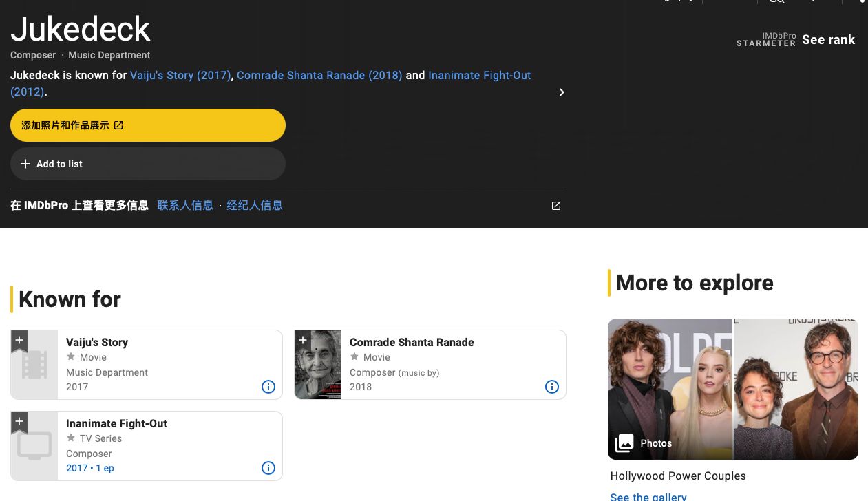
Task: Open the 经纪人信息 link
Action: 255,205
